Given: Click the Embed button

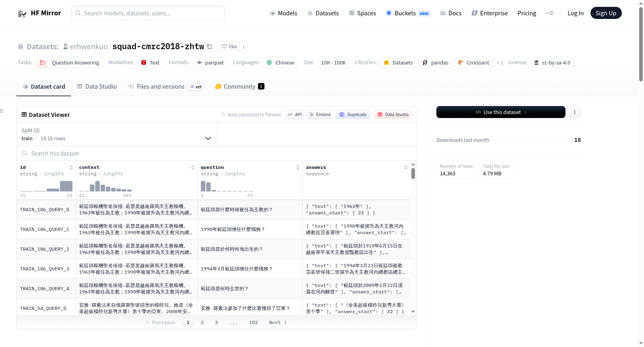Looking at the screenshot, I should [320, 114].
